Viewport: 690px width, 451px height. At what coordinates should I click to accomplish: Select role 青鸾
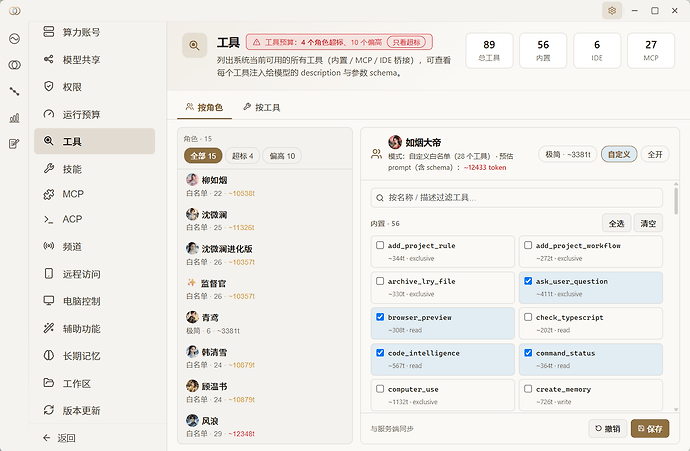click(265, 323)
